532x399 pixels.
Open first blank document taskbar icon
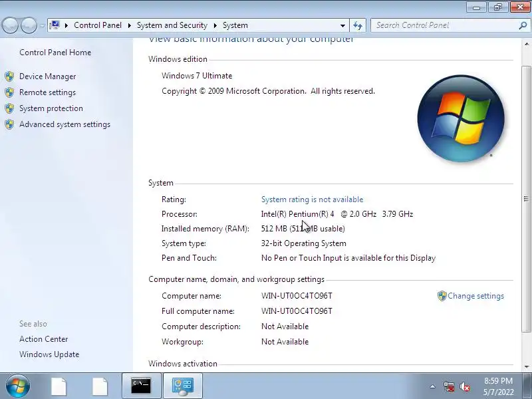(59, 386)
